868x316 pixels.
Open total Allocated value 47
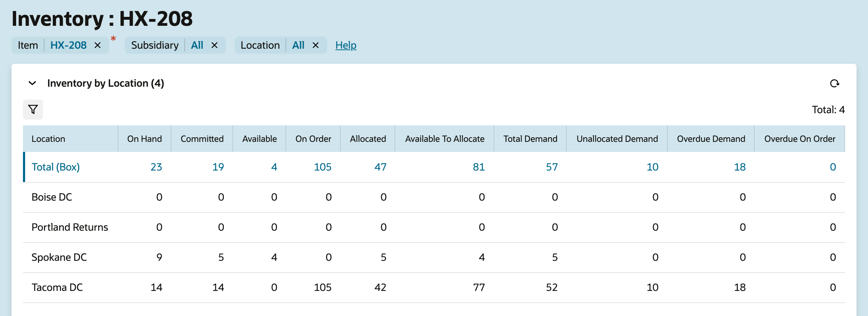click(381, 167)
